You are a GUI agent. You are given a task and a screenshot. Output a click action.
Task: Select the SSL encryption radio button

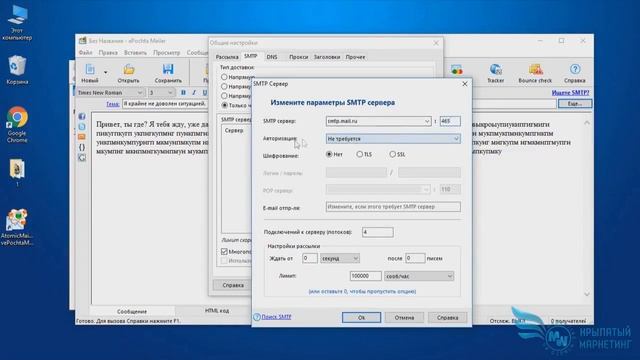pyautogui.click(x=393, y=154)
